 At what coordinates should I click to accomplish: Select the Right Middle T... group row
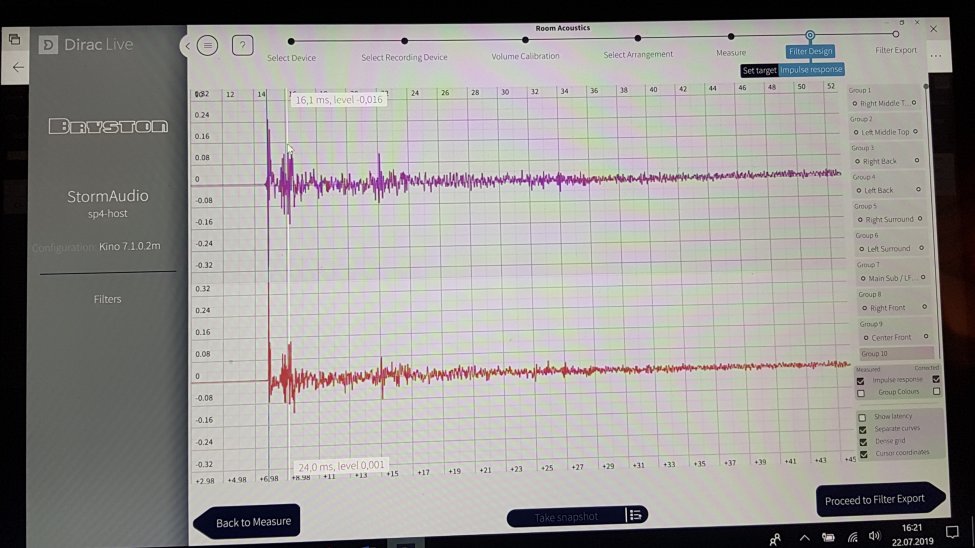(885, 103)
